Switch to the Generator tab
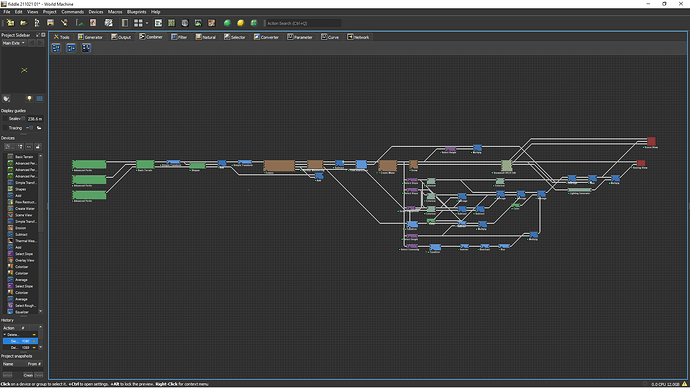 pyautogui.click(x=90, y=37)
